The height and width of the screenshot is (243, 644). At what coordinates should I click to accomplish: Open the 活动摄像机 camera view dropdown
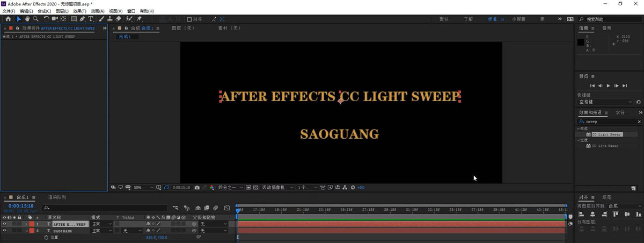point(277,188)
